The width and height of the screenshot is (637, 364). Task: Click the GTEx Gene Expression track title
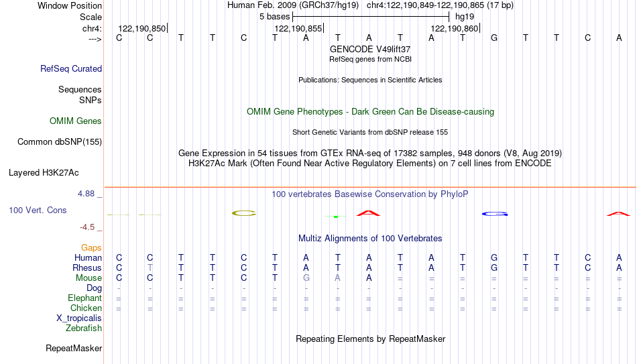(x=370, y=153)
